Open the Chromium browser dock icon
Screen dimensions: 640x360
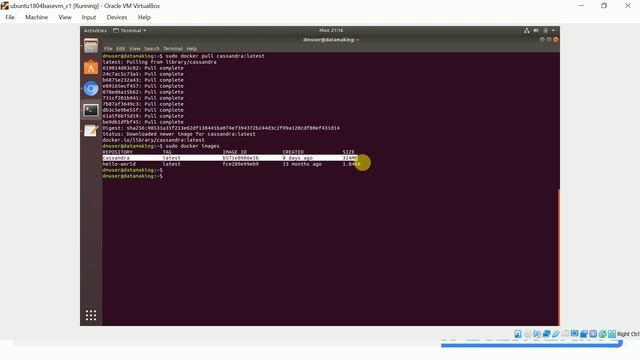[x=91, y=89]
